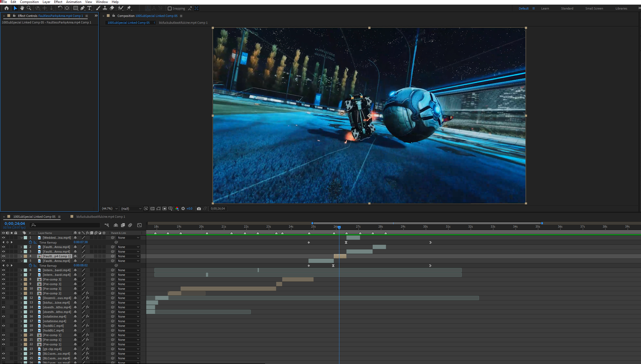Toggle transparency grid in the composition viewer
The height and width of the screenshot is (364, 641).
tap(152, 208)
